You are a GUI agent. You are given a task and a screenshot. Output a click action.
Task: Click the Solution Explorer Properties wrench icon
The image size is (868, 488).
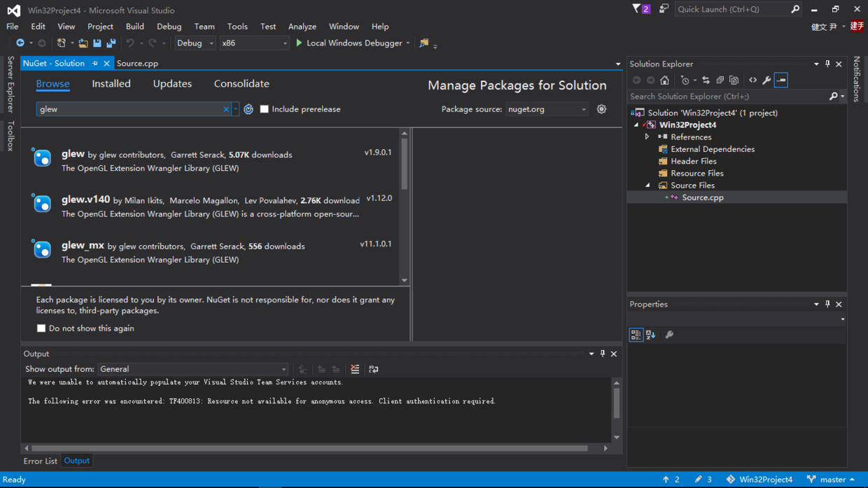[766, 81]
